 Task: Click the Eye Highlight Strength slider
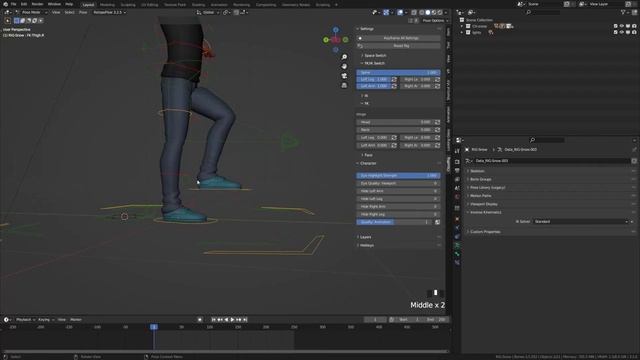pyautogui.click(x=398, y=176)
